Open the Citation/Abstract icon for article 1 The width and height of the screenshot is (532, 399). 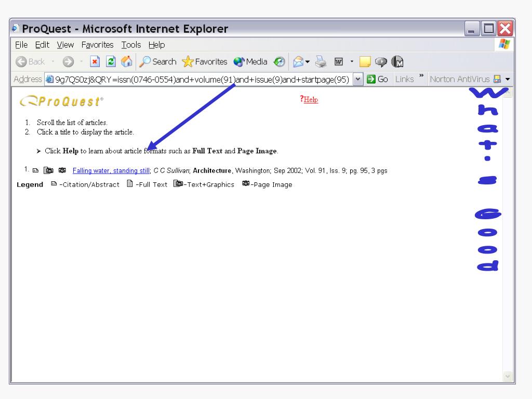[x=35, y=170]
